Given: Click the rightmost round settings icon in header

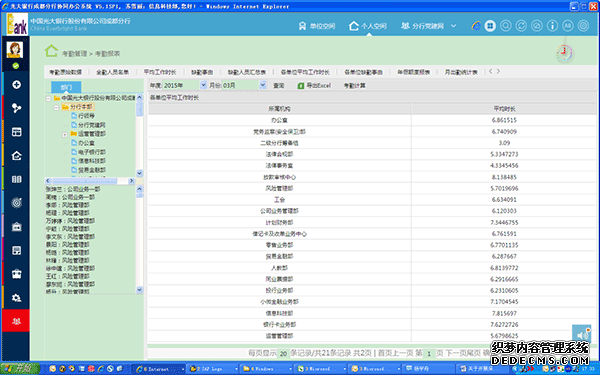Looking at the screenshot, I should pyautogui.click(x=583, y=26).
